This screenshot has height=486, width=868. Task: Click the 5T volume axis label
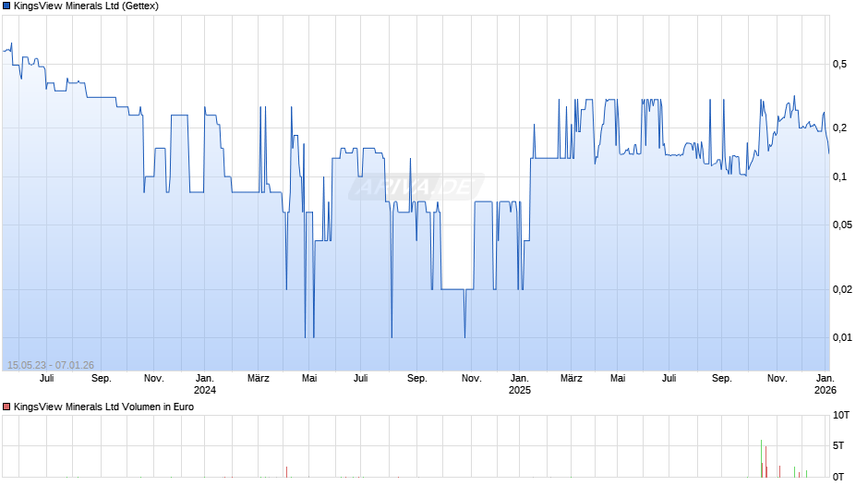838,445
